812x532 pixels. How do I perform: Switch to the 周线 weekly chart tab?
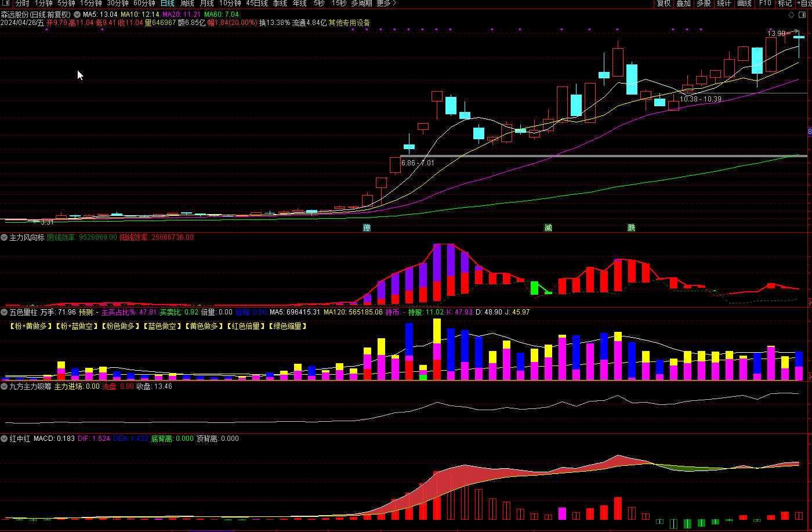[x=187, y=3]
